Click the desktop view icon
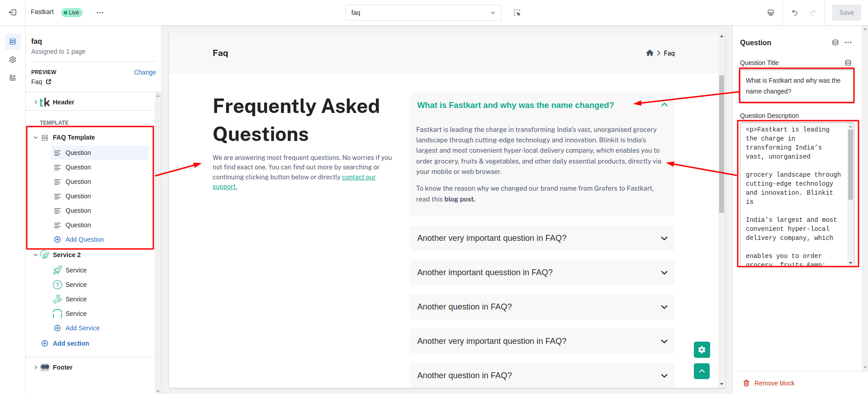Screen dimensions: 868x394 click(x=771, y=13)
